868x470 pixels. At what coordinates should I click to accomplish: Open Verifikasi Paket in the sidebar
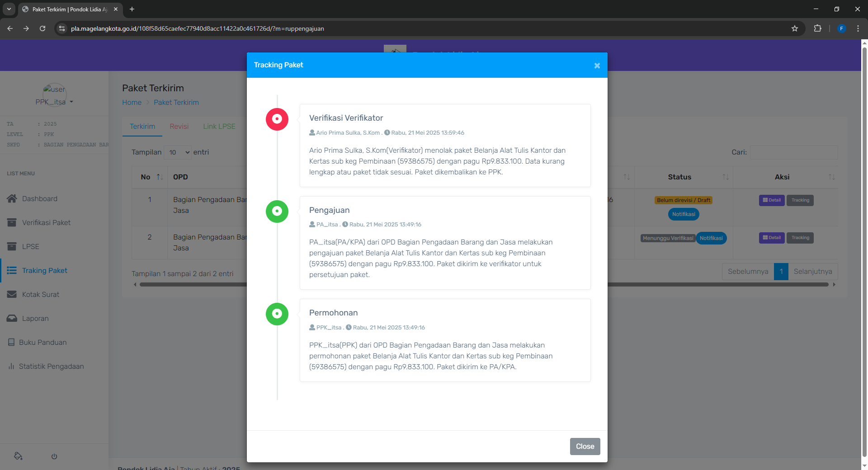point(46,222)
